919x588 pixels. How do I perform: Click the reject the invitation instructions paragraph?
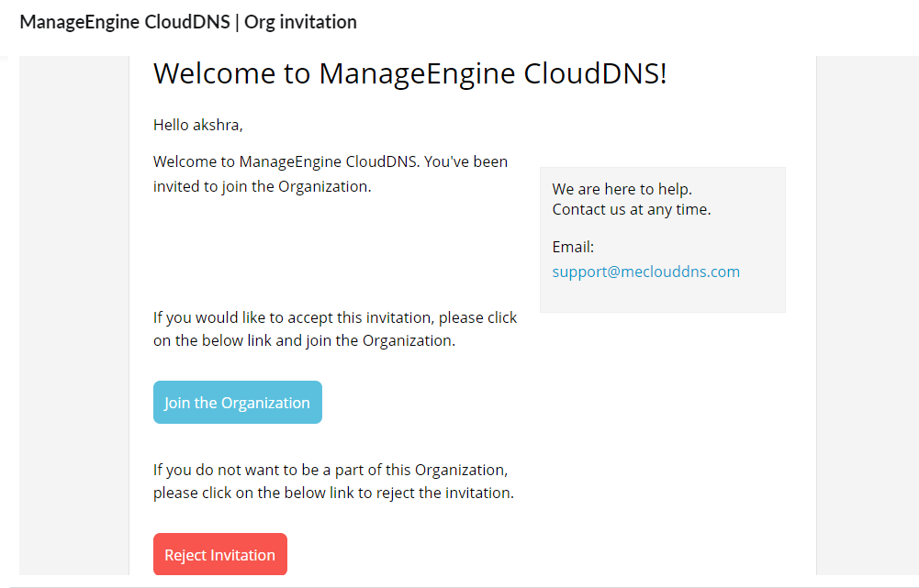click(332, 482)
